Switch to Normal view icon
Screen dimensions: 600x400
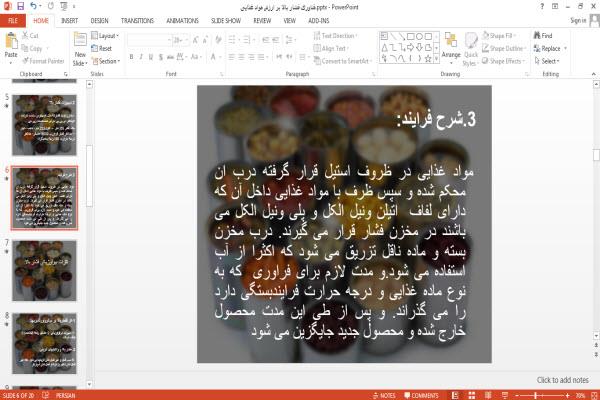[455, 395]
